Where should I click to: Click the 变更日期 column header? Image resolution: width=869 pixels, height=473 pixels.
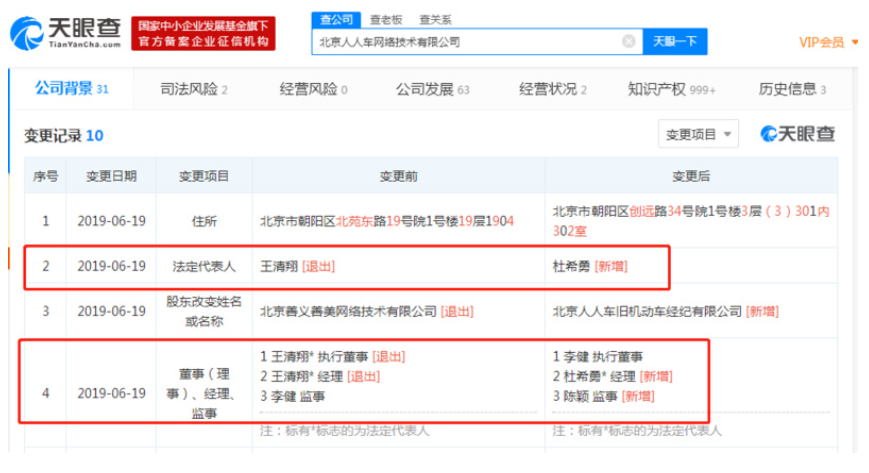click(111, 176)
